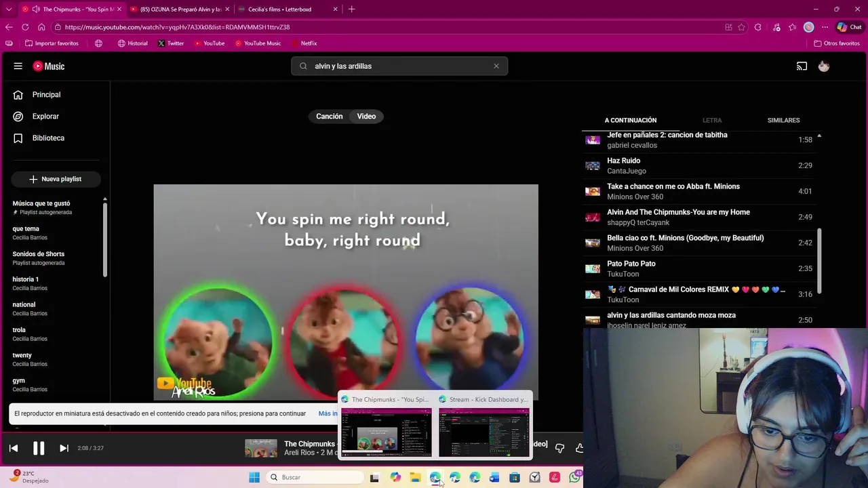
Task: Play Bella ciao Minions queue item
Action: [x=698, y=243]
